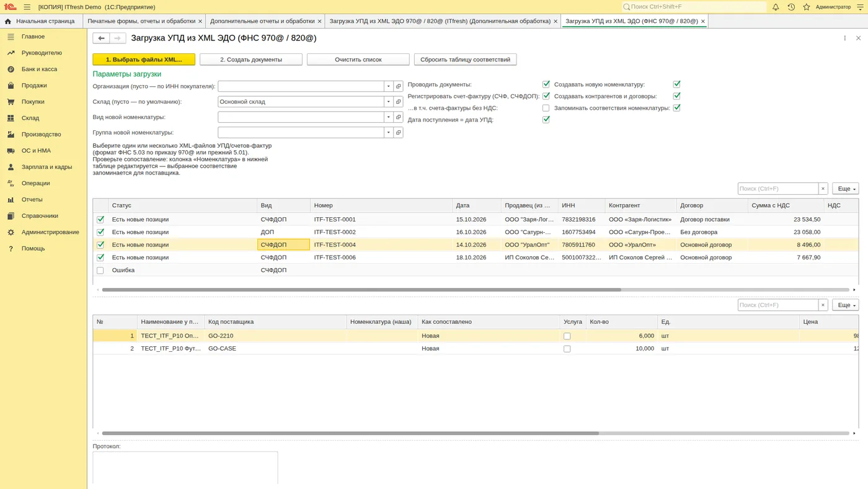Viewport: 868px width, 489px height.
Task: Focus the global search field in title bar
Action: (x=693, y=7)
